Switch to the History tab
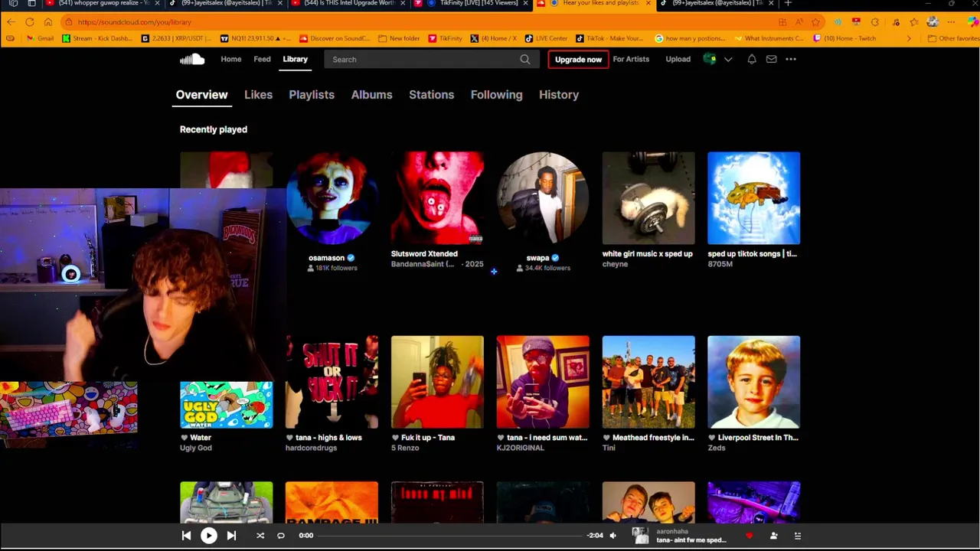Image resolution: width=980 pixels, height=551 pixels. (x=559, y=95)
